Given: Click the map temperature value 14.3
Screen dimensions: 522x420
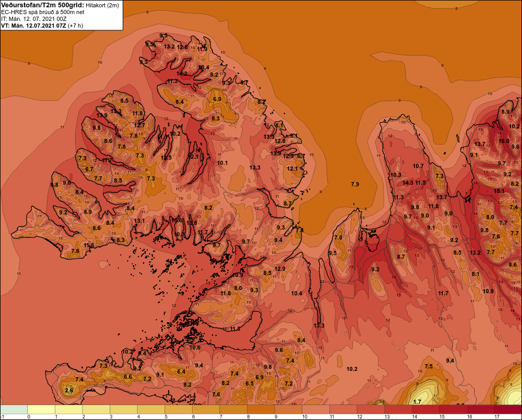Looking at the screenshot, I should [408, 183].
